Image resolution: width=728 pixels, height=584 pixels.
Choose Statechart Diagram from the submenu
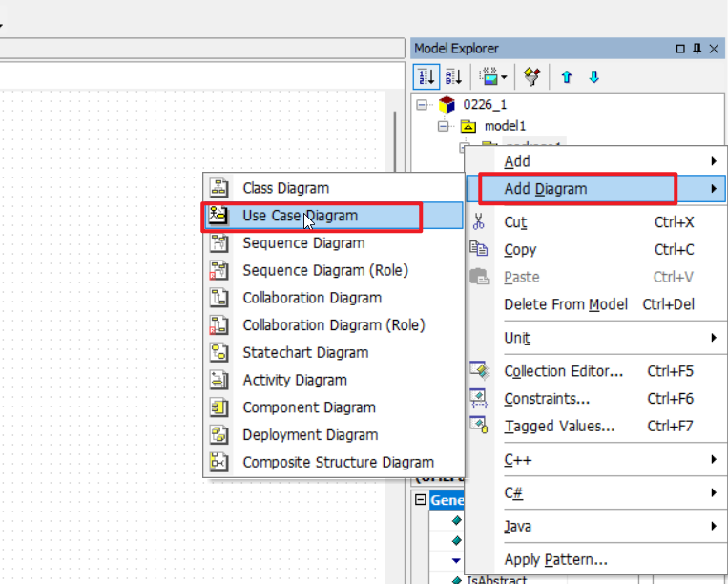tap(333, 352)
